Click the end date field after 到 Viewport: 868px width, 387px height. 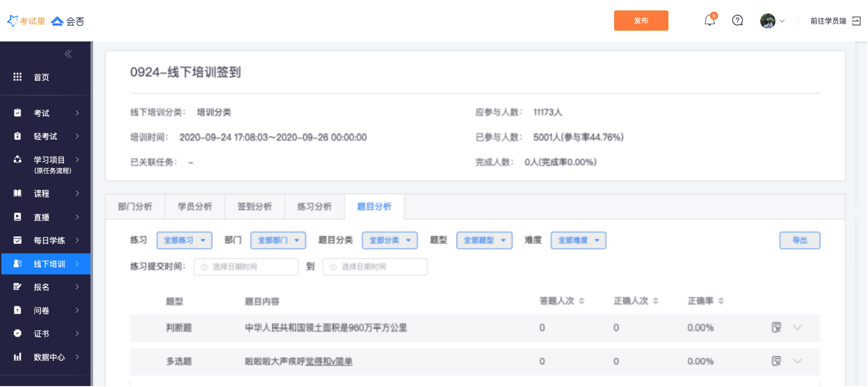coord(375,267)
